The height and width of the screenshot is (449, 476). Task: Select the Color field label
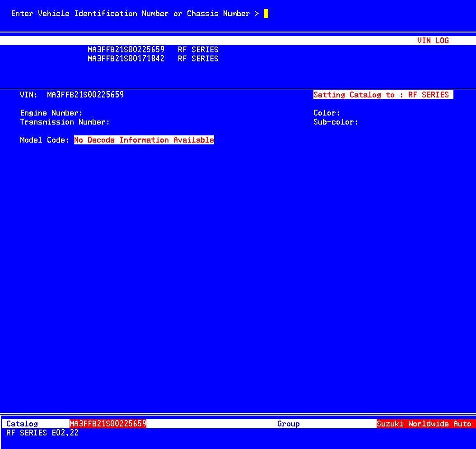pos(327,113)
